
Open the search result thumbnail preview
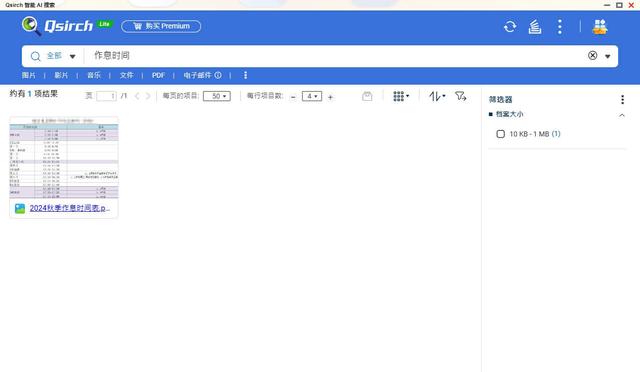tap(64, 158)
